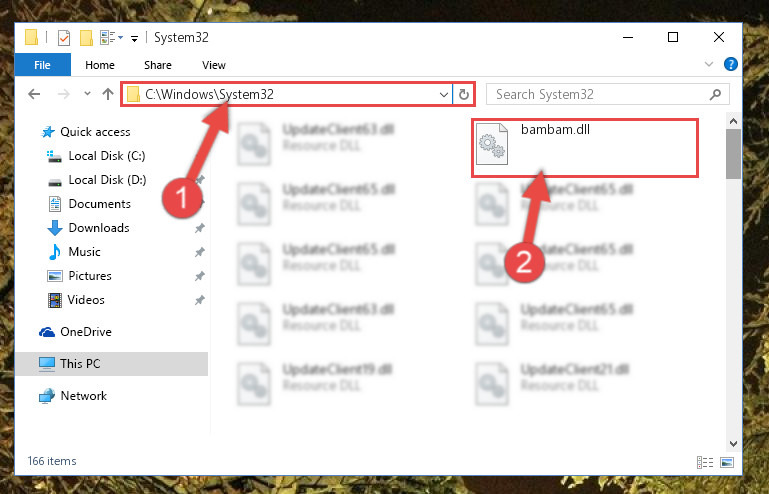Click the Properties checkmark icon in title bar
This screenshot has height=494, width=769.
[64, 38]
